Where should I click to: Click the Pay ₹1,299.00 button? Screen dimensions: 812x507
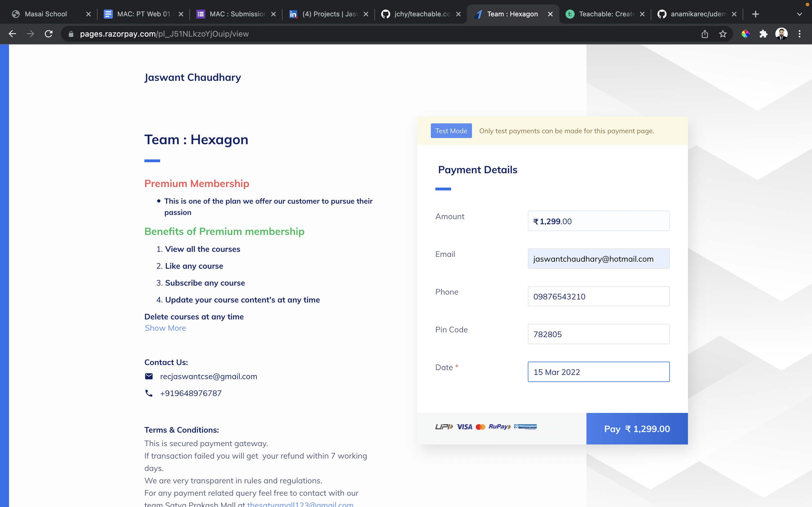click(x=636, y=428)
